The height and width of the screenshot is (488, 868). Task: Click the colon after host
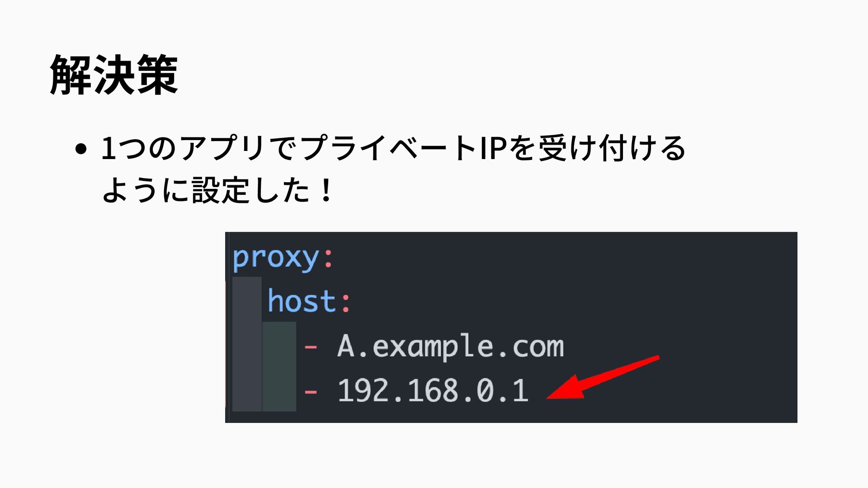[345, 302]
